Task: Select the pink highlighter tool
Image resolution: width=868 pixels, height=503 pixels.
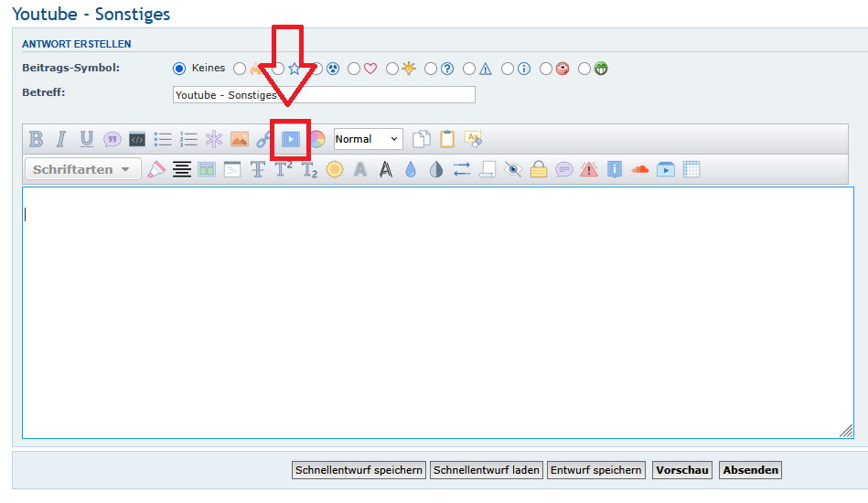Action: coord(156,169)
